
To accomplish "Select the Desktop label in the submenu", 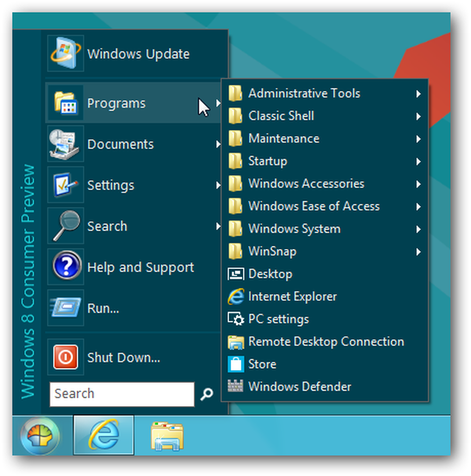I will [271, 274].
